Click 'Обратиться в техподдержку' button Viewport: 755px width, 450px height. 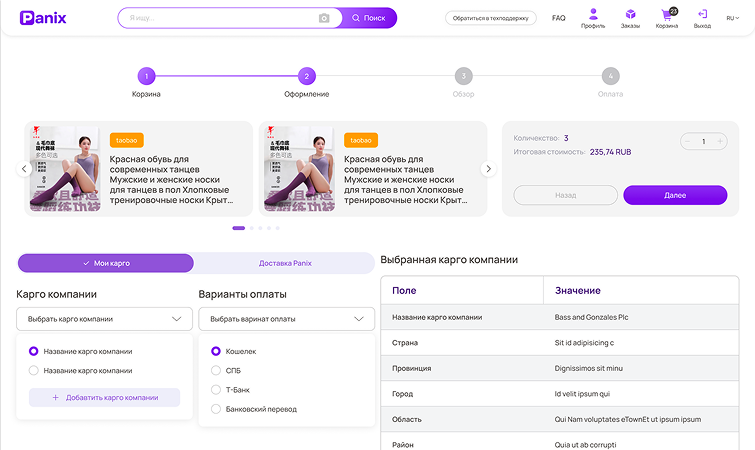pos(491,18)
